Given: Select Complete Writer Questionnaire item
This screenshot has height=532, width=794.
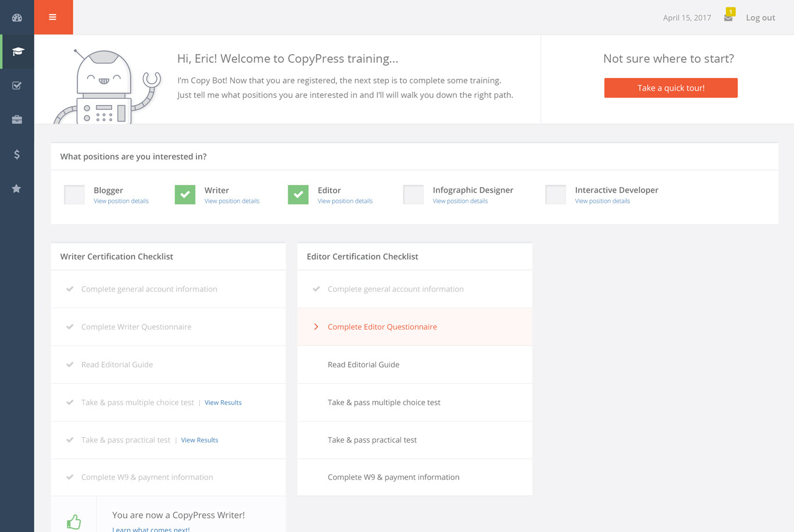Looking at the screenshot, I should [168, 327].
